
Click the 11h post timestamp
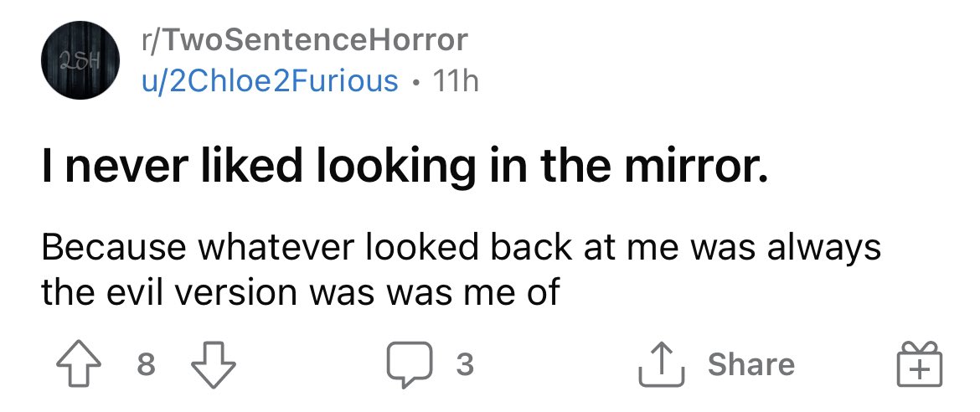[456, 80]
